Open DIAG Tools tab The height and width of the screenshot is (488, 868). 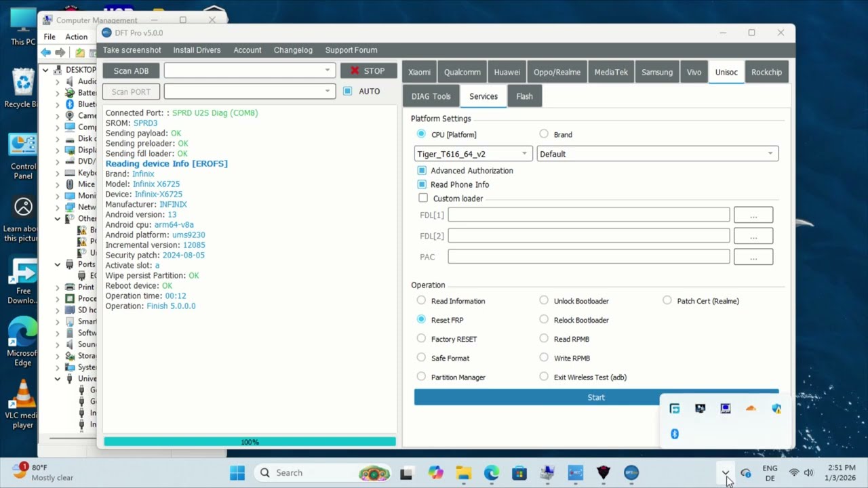431,96
